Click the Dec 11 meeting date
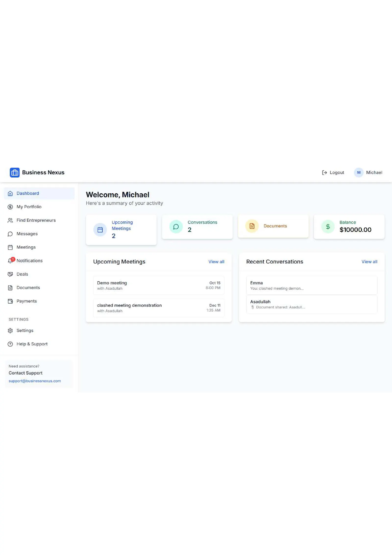This screenshot has width=392, height=555. (x=215, y=306)
